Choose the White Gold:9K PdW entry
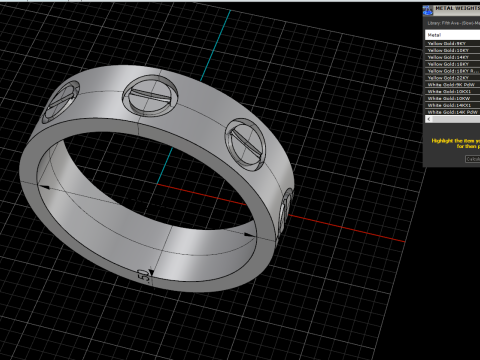Screen dimensions: 480x360 tap(452, 85)
